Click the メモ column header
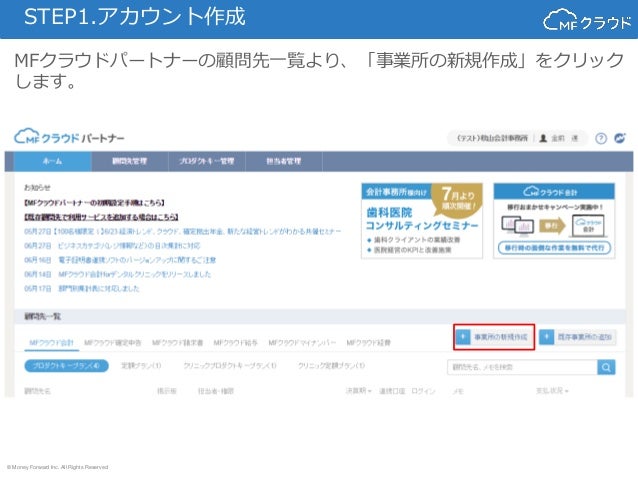 pos(458,391)
